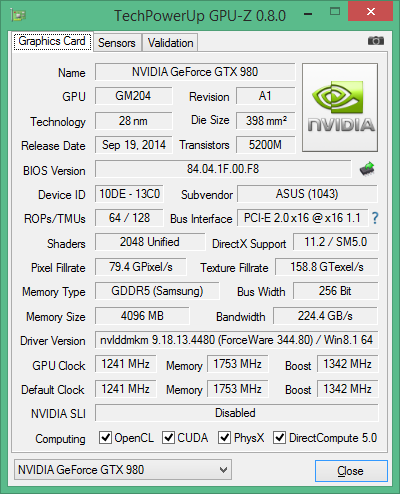Screen dimensions: 400x494
Task: Select Texture Fillrate value 158.8 GTexel/s
Action: (x=327, y=267)
